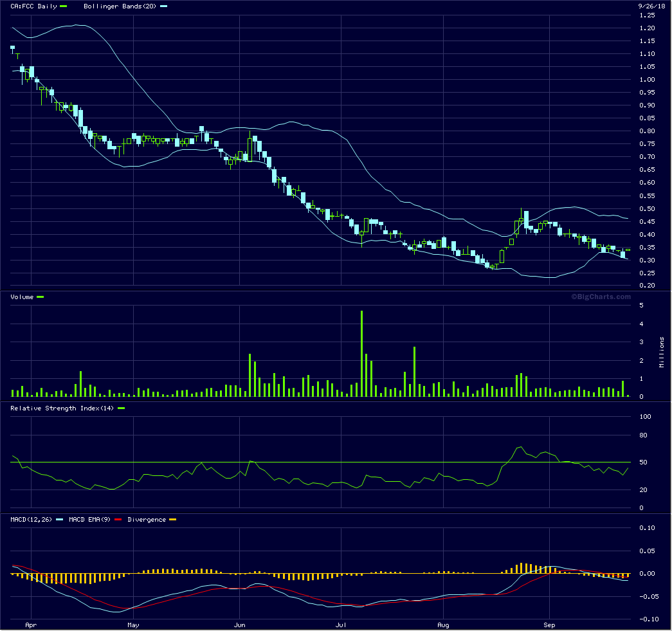Click the 0.75 price axis value

[x=647, y=144]
